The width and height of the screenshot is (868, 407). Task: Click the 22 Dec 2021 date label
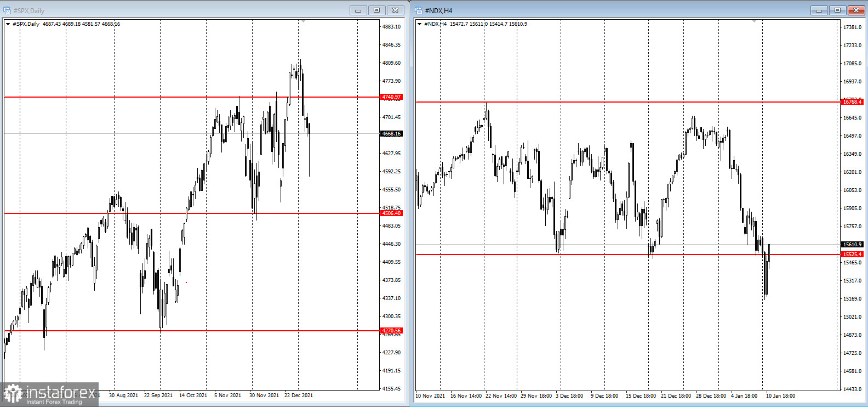tap(298, 395)
